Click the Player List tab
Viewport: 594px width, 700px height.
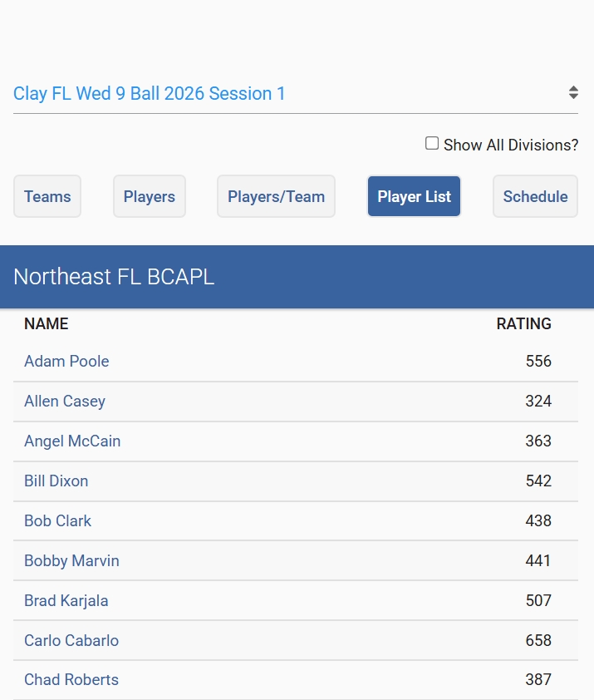[414, 197]
